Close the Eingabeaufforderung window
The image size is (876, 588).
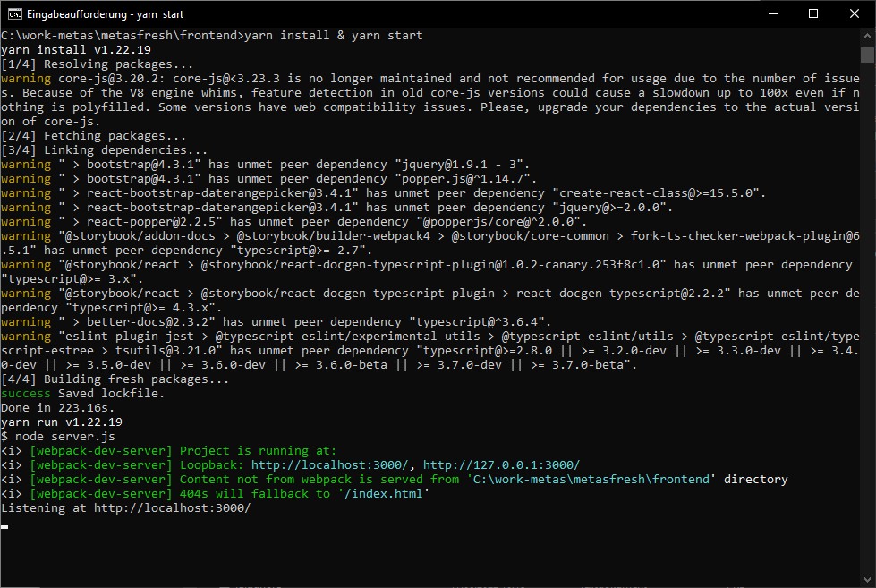855,14
